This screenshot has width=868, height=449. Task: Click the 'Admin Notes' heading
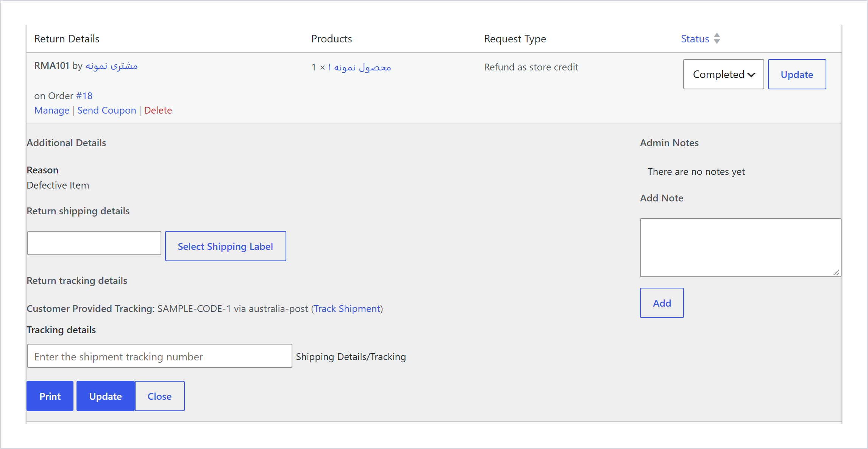(x=669, y=143)
